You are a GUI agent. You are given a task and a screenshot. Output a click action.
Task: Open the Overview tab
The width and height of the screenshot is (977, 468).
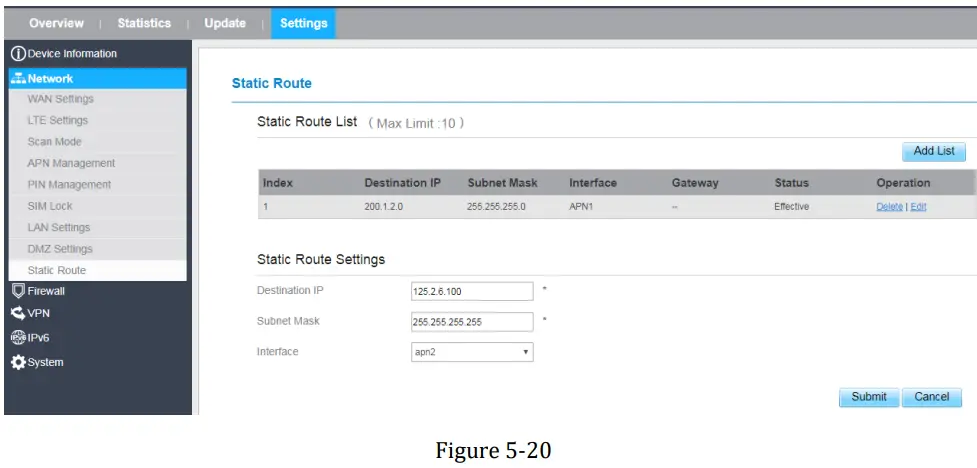point(56,23)
